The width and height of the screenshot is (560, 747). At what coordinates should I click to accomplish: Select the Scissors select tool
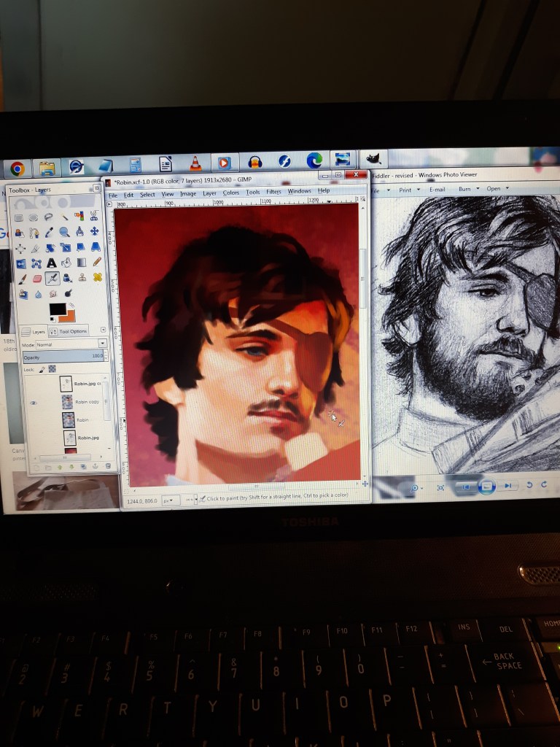(x=96, y=217)
